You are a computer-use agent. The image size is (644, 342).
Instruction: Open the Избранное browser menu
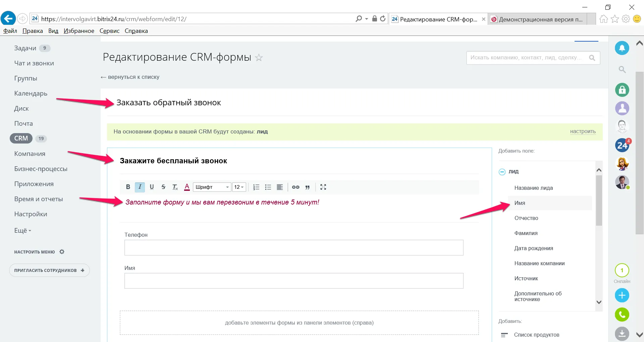79,31
